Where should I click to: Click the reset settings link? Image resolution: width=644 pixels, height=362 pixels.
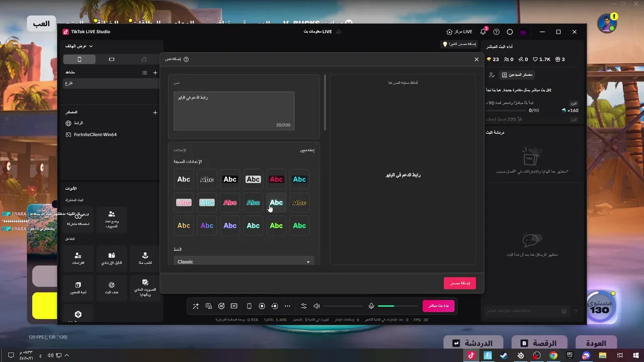pyautogui.click(x=307, y=150)
